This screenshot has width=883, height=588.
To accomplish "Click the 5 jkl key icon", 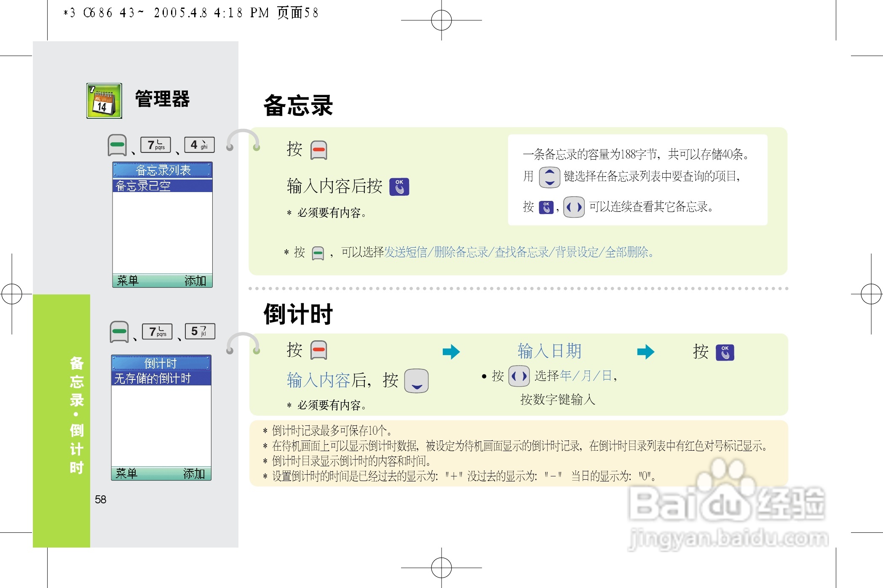I will coord(200,331).
